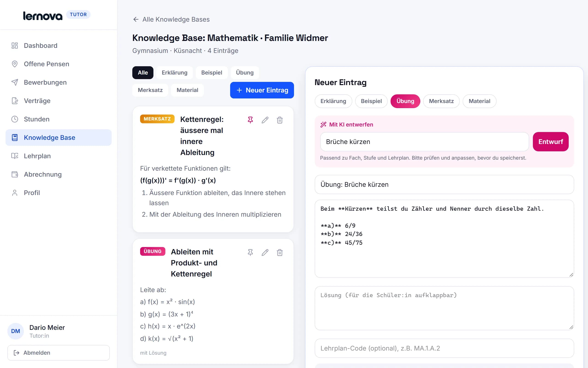This screenshot has height=368, width=588.
Task: Click the 'Mit KI entwerfen' wand icon
Action: [x=323, y=125]
